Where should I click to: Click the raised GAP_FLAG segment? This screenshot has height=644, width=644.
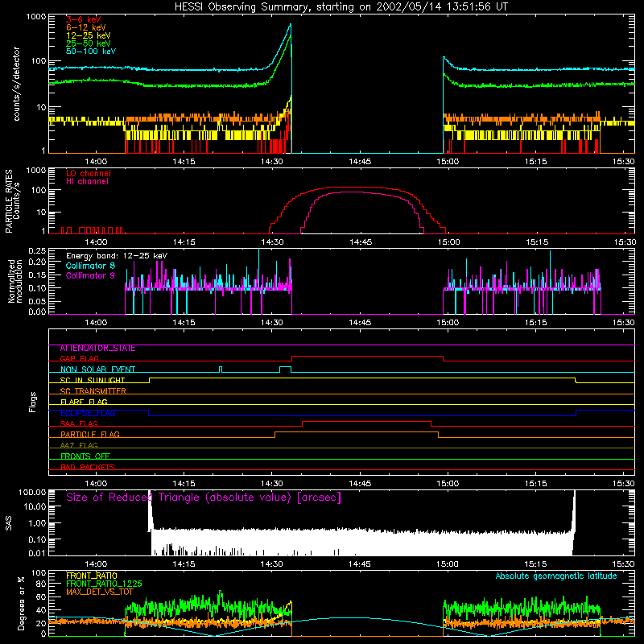(367, 357)
